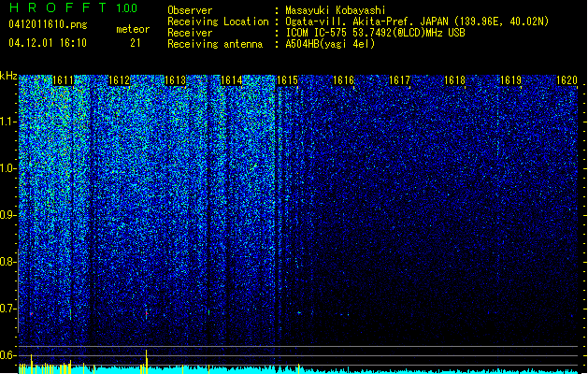Click the 1612 time marker
This screenshot has height=374, width=588.
click(x=119, y=80)
